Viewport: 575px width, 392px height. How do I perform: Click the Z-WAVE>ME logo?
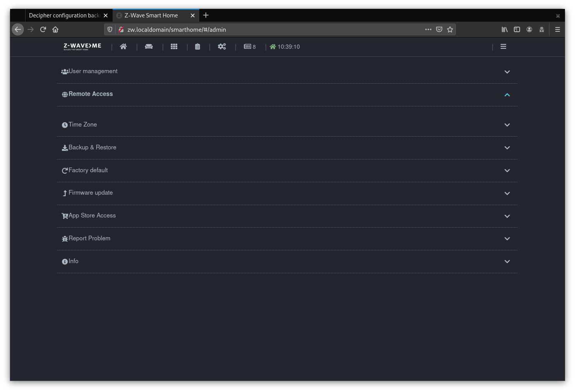[82, 47]
